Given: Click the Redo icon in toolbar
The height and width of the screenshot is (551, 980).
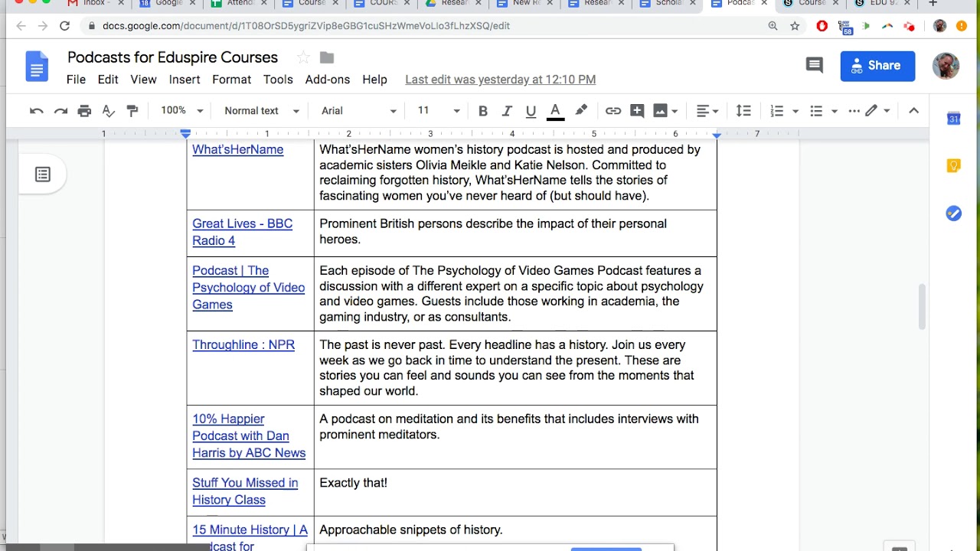Looking at the screenshot, I should tap(60, 111).
